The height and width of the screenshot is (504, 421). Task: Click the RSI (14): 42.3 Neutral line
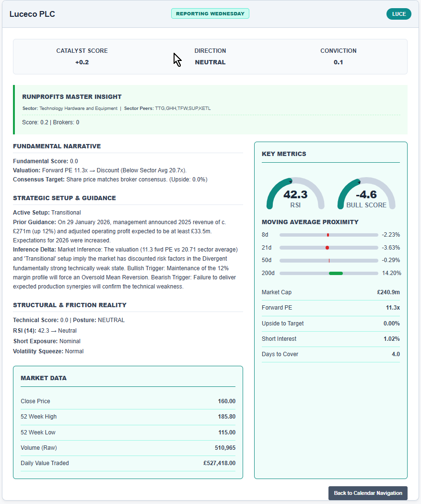click(45, 331)
